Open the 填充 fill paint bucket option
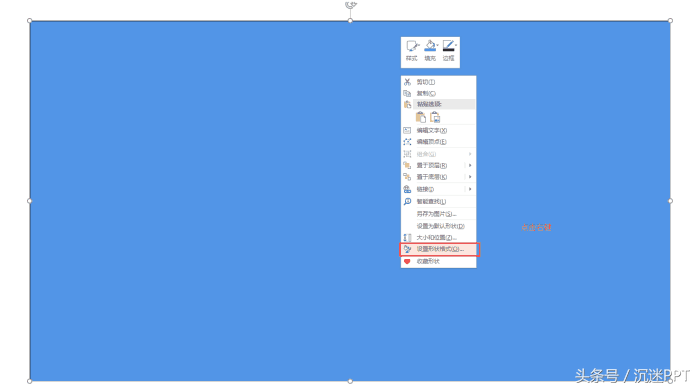699x389 pixels. click(430, 51)
